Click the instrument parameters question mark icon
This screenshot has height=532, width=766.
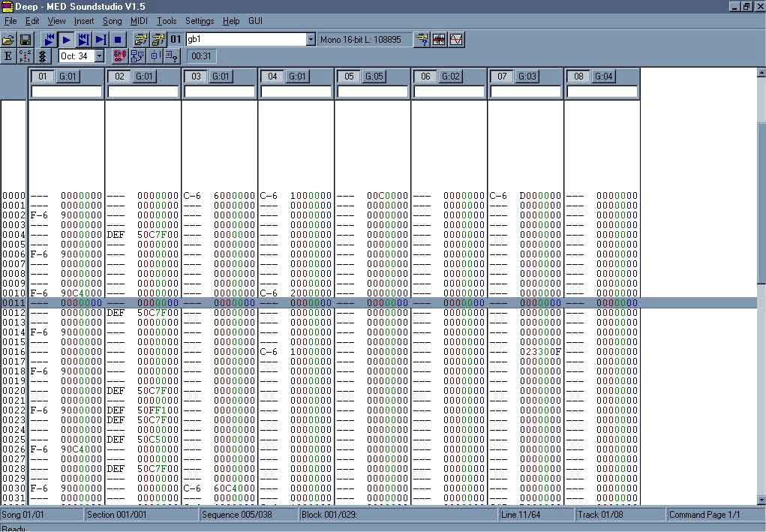click(422, 40)
